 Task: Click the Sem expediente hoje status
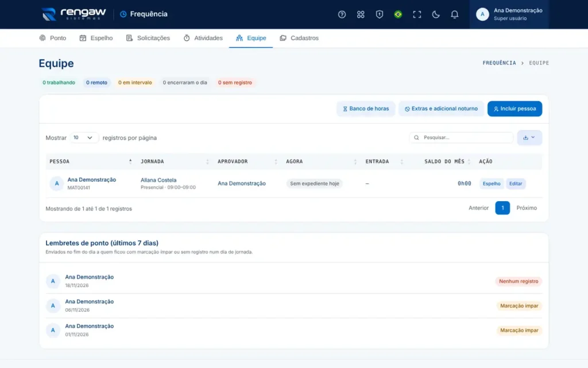pyautogui.click(x=314, y=183)
